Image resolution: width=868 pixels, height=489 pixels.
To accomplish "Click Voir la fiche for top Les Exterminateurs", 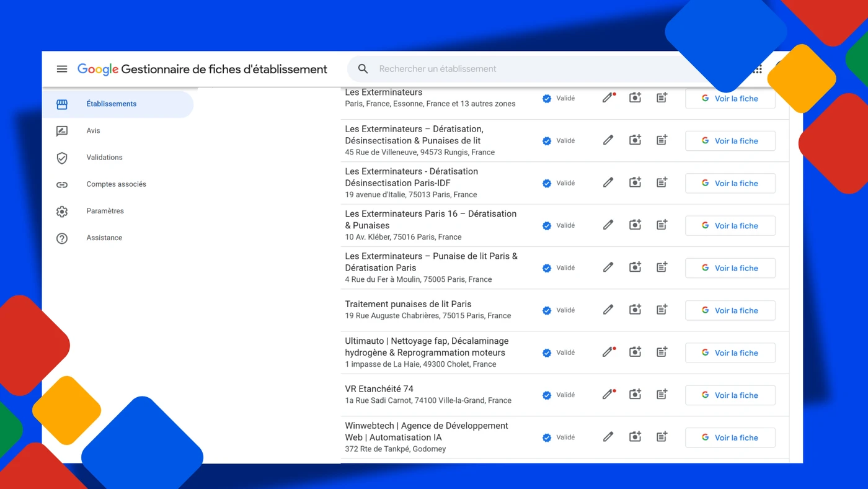I will pos(730,99).
